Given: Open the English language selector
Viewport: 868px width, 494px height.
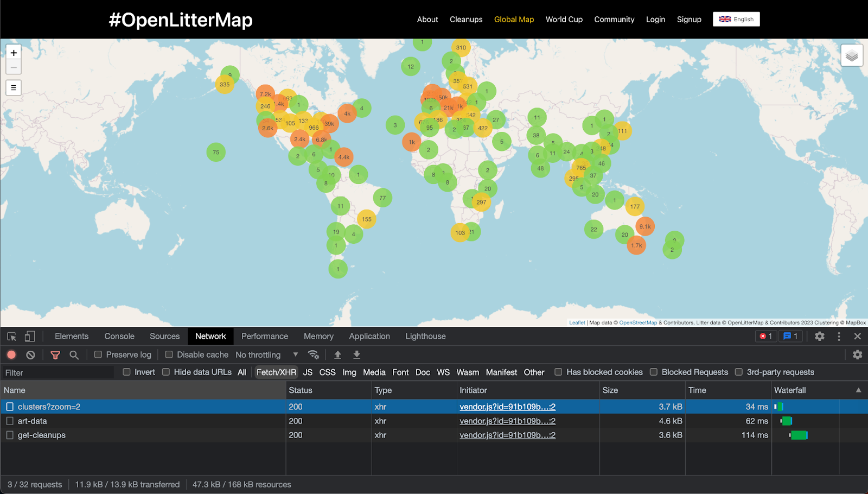Looking at the screenshot, I should (x=736, y=20).
